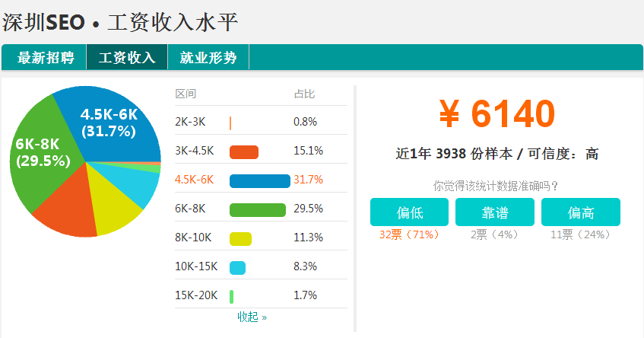The width and height of the screenshot is (644, 338).
Task: Vote 靠谱 on data accuracy
Action: click(x=495, y=212)
